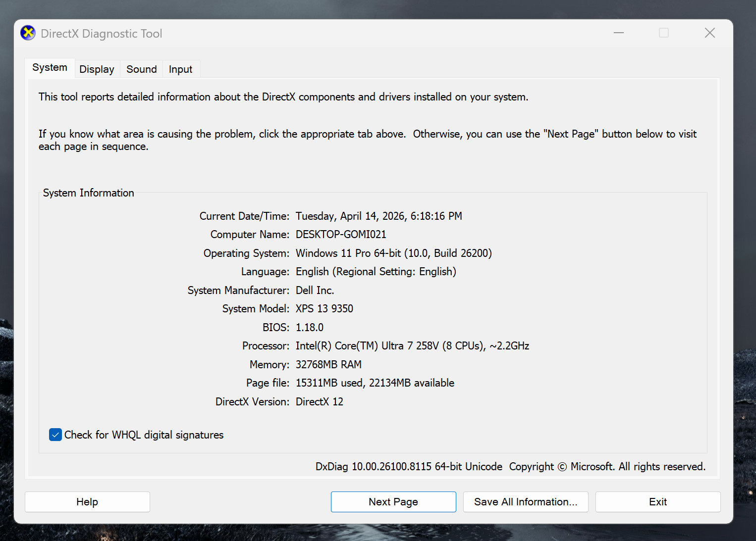Open the Input tab
The height and width of the screenshot is (541, 756).
click(x=180, y=69)
